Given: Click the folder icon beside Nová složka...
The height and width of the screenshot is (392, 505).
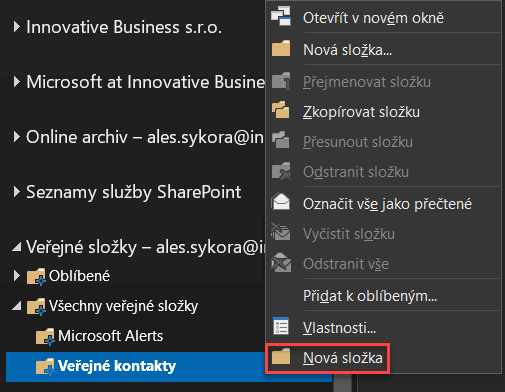Looking at the screenshot, I should click(x=281, y=48).
